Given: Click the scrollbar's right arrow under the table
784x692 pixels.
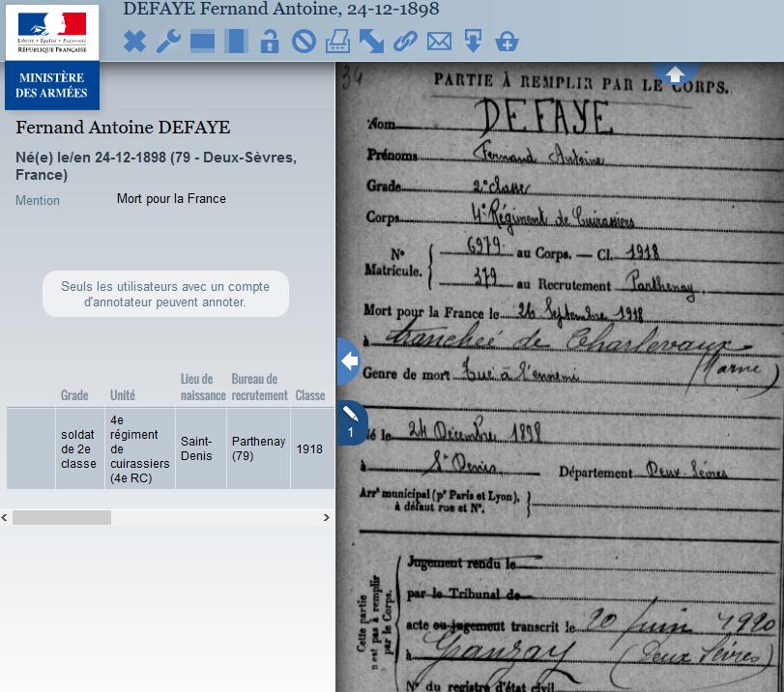Looking at the screenshot, I should [x=327, y=517].
